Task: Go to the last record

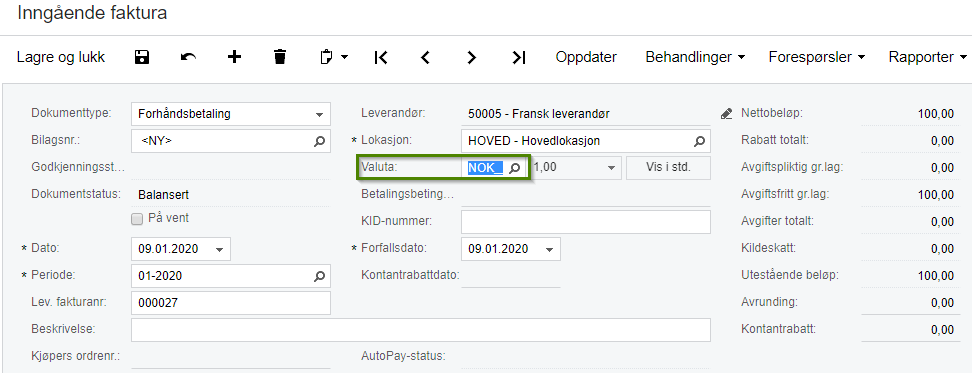Action: [518, 58]
